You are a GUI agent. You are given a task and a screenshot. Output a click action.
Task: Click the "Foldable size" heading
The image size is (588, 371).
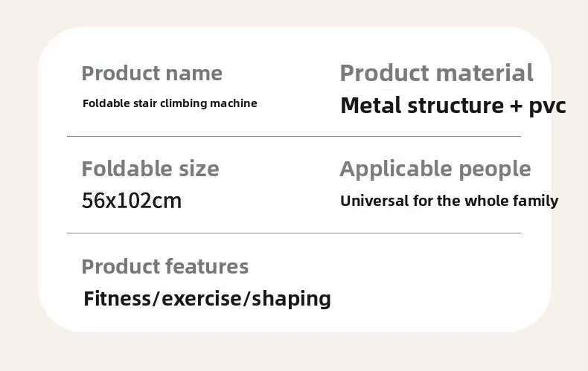click(150, 169)
